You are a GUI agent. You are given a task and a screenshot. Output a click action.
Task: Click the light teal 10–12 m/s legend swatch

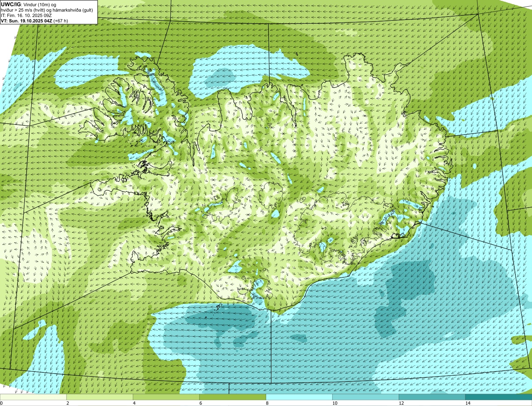click(366, 397)
